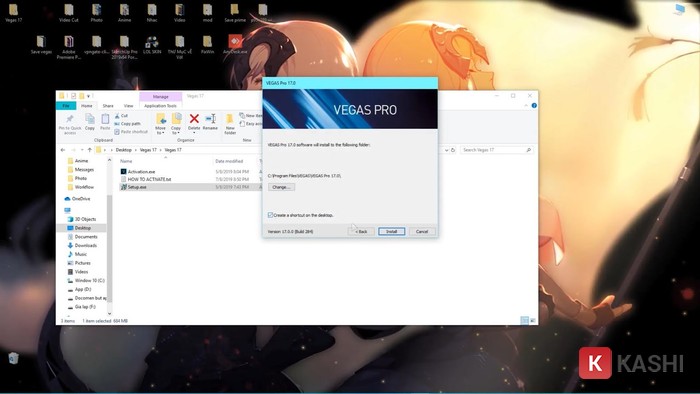Select the AnyDesk.exe desktop icon
700x394 pixels.
tap(235, 44)
